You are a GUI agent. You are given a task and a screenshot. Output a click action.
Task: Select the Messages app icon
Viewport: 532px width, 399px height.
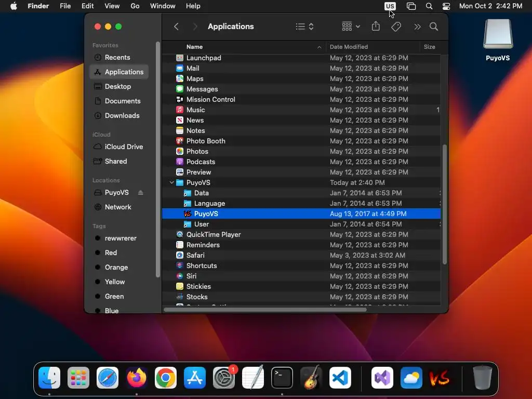180,89
